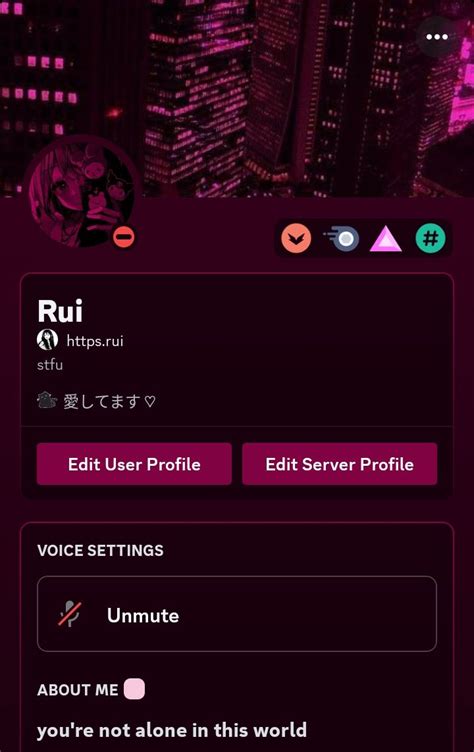Image resolution: width=474 pixels, height=752 pixels.
Task: Tap the https.rui username text
Action: coord(95,341)
